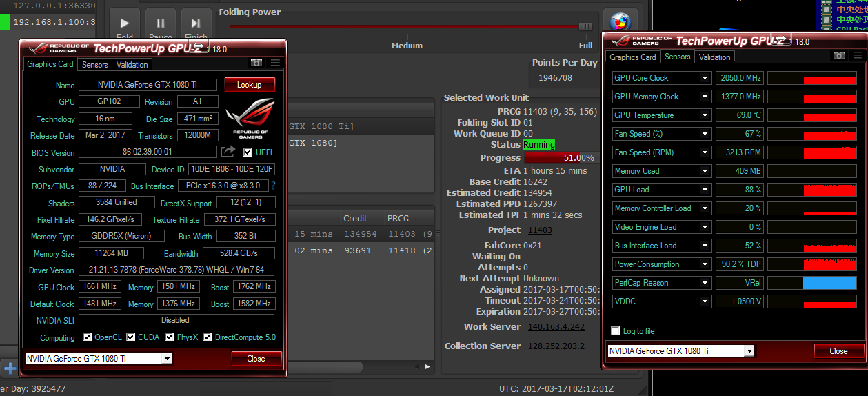Click the Credit column header in work queue
Viewport: 868px width, 396px height.
361,218
